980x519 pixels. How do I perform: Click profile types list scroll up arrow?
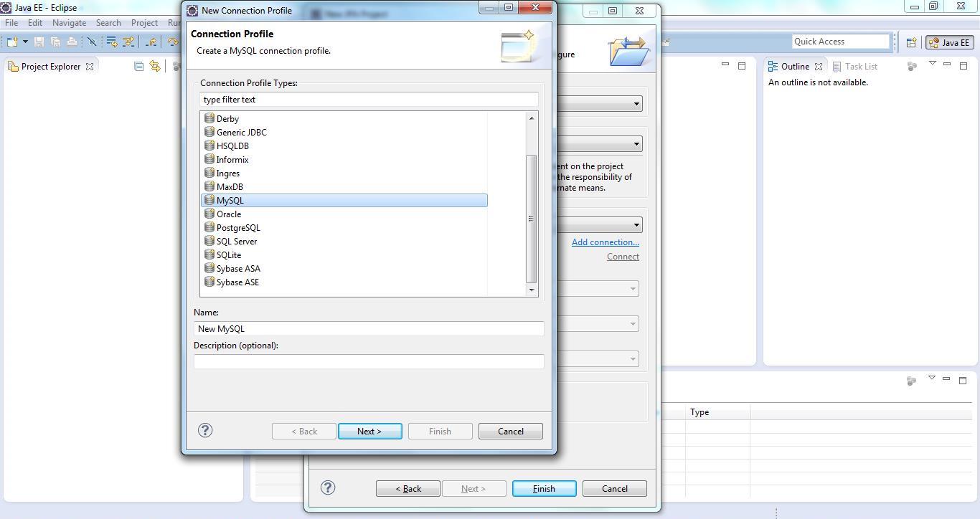(x=532, y=118)
